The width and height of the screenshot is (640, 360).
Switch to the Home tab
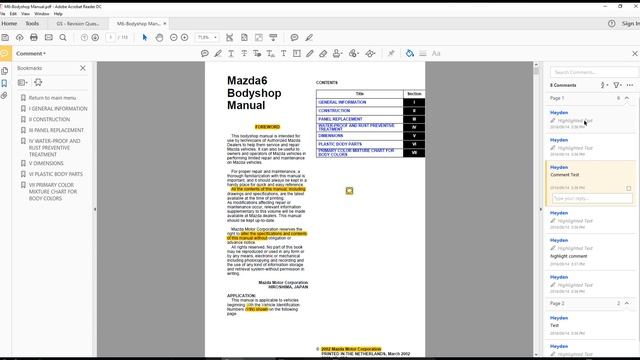coord(9,24)
